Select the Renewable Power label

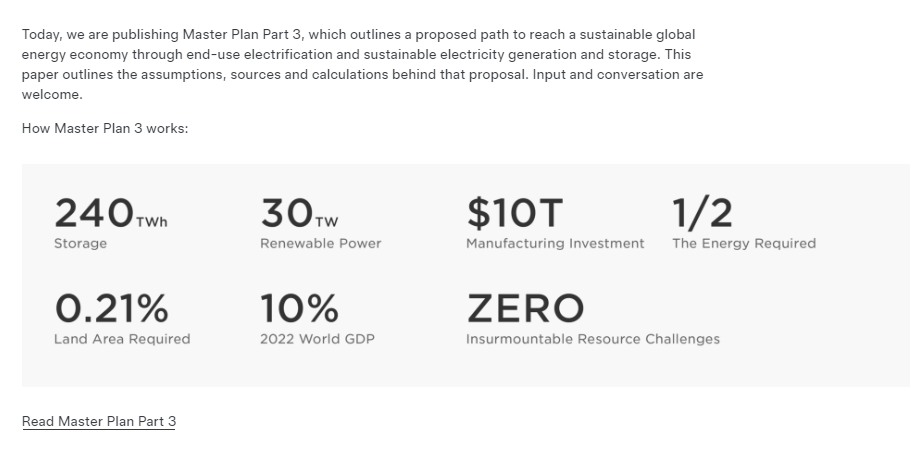point(320,243)
